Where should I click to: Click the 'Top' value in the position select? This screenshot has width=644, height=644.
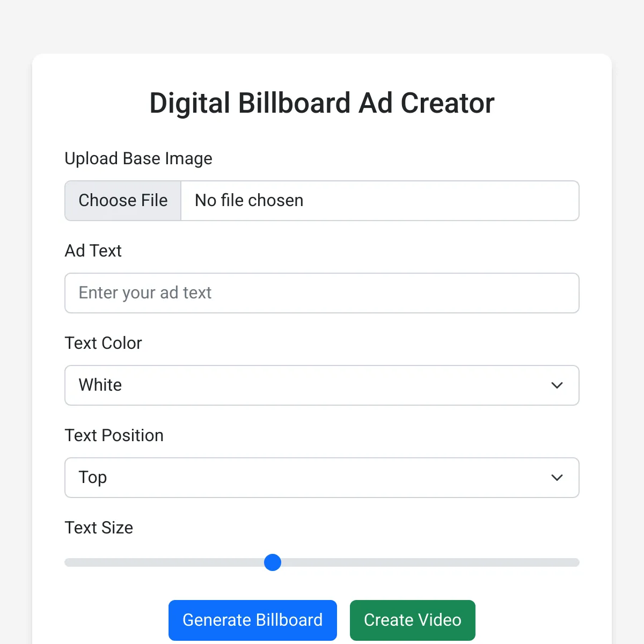click(x=93, y=478)
